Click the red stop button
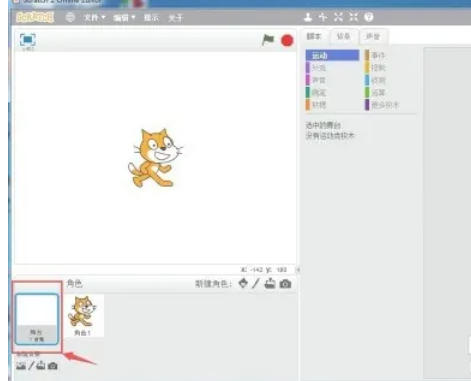This screenshot has width=471, height=381. click(x=287, y=41)
